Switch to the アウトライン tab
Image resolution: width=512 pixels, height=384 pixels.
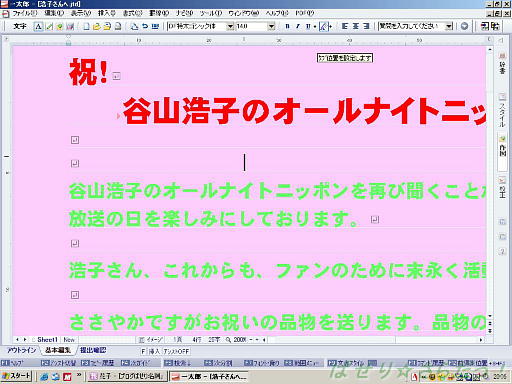tap(21, 350)
